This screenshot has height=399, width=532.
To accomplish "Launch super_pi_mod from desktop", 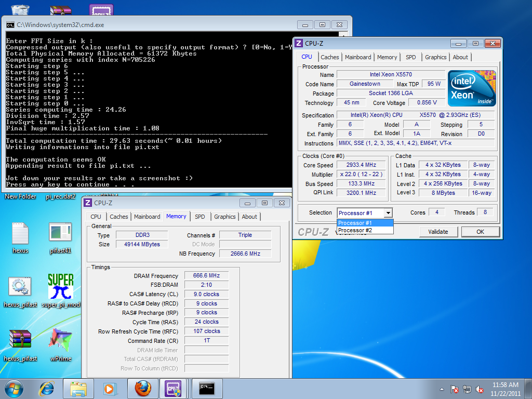I will (61, 291).
